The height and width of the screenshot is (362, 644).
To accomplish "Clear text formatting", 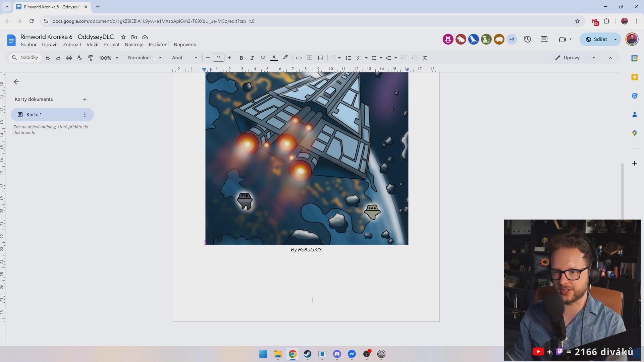I will click(x=425, y=58).
